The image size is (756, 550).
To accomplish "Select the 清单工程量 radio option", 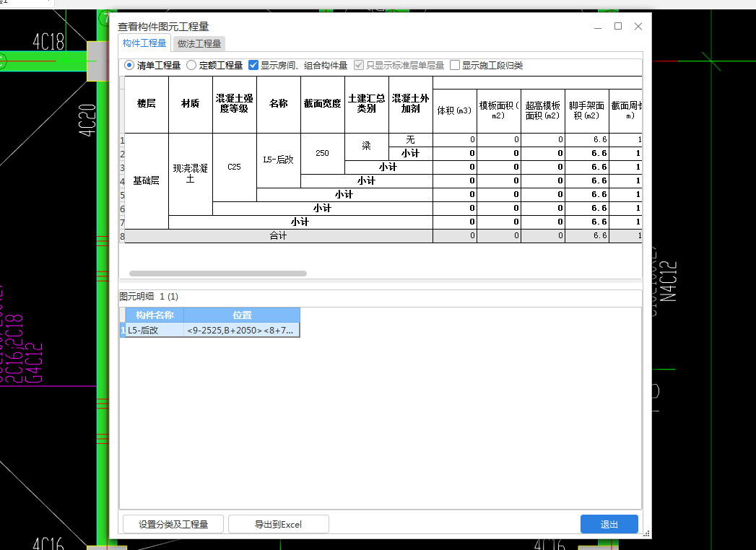I will tap(129, 64).
